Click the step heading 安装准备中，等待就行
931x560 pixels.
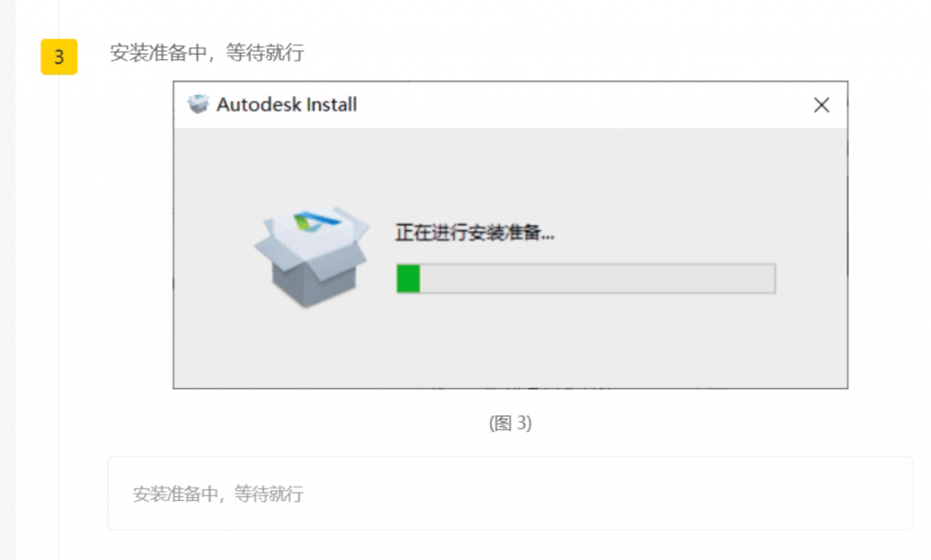tap(206, 53)
